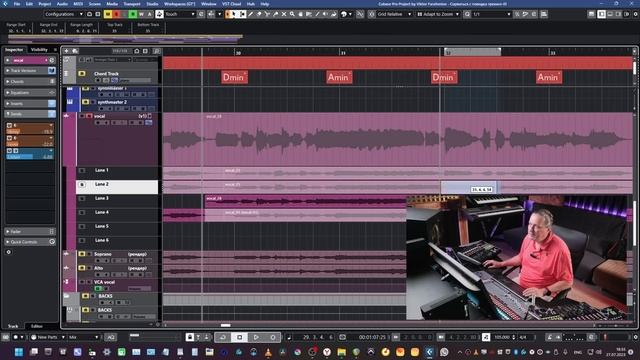Open the track presets icon beside Add Track
The height and width of the screenshot is (360, 640).
point(75,51)
